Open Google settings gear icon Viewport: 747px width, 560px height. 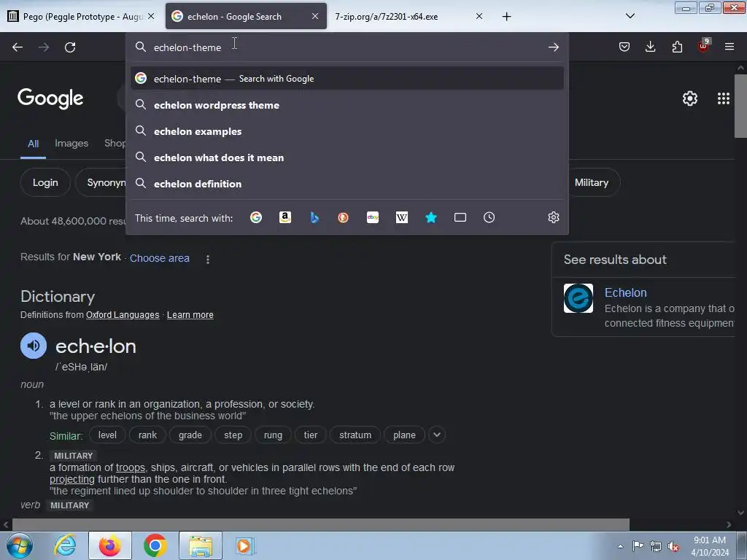tap(690, 98)
